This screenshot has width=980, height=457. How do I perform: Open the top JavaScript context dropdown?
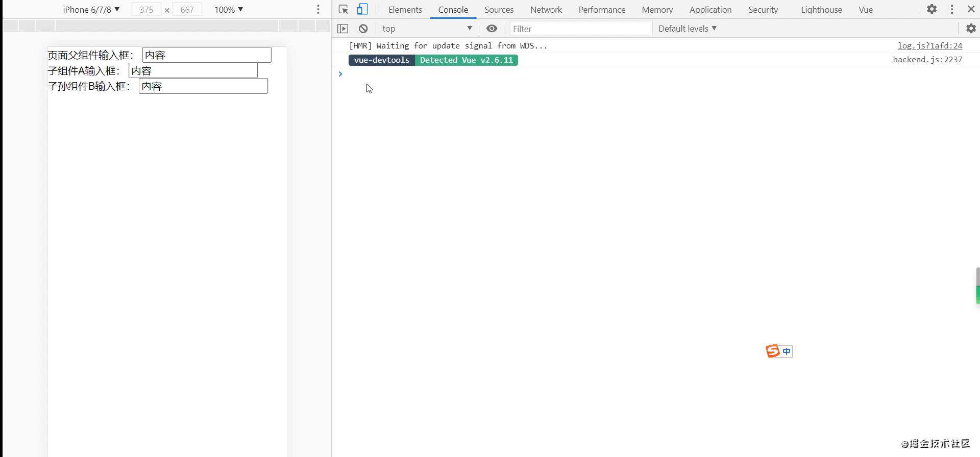coord(427,29)
